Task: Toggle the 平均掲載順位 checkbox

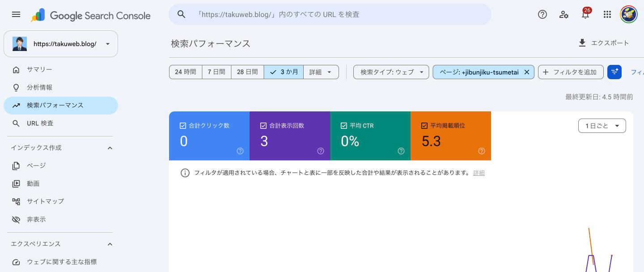Action: (x=424, y=126)
